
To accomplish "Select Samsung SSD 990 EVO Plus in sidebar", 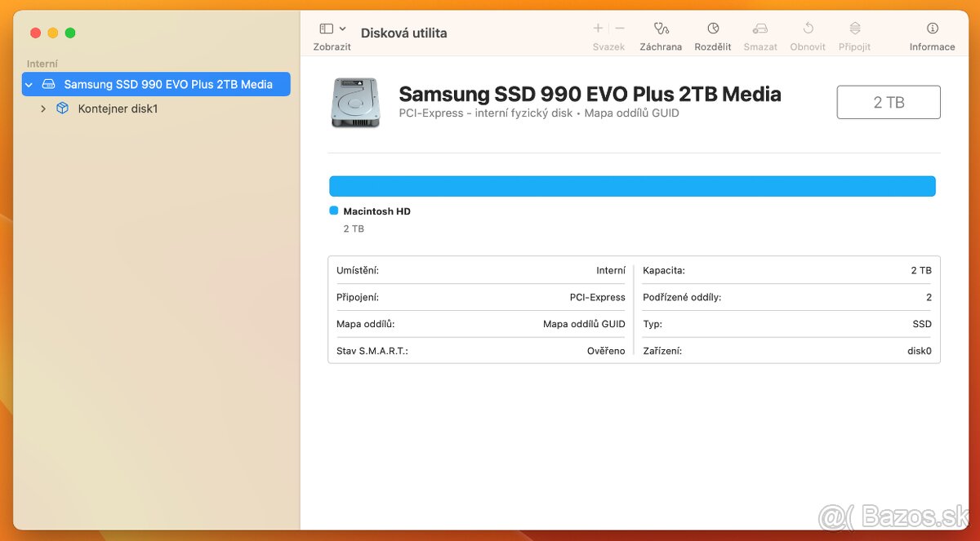I will [x=167, y=84].
